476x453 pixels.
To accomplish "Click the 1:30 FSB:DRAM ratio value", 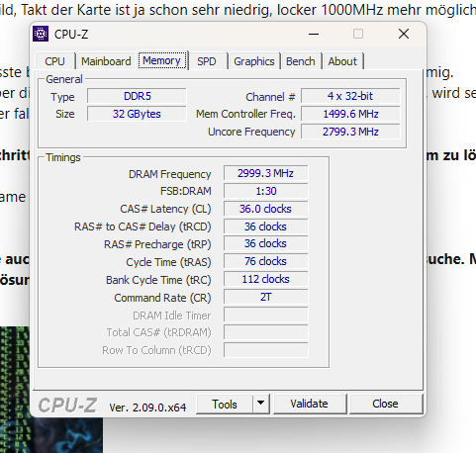I will (x=266, y=191).
